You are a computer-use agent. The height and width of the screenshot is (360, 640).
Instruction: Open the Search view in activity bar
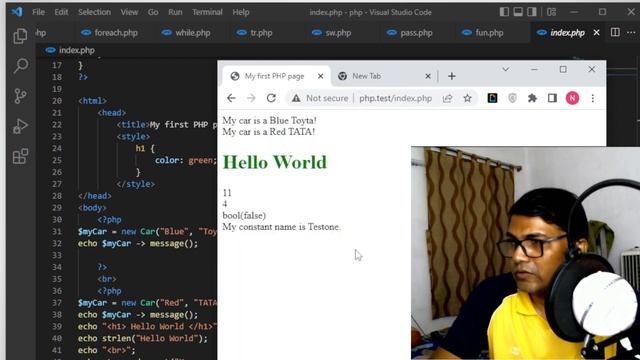[x=20, y=66]
